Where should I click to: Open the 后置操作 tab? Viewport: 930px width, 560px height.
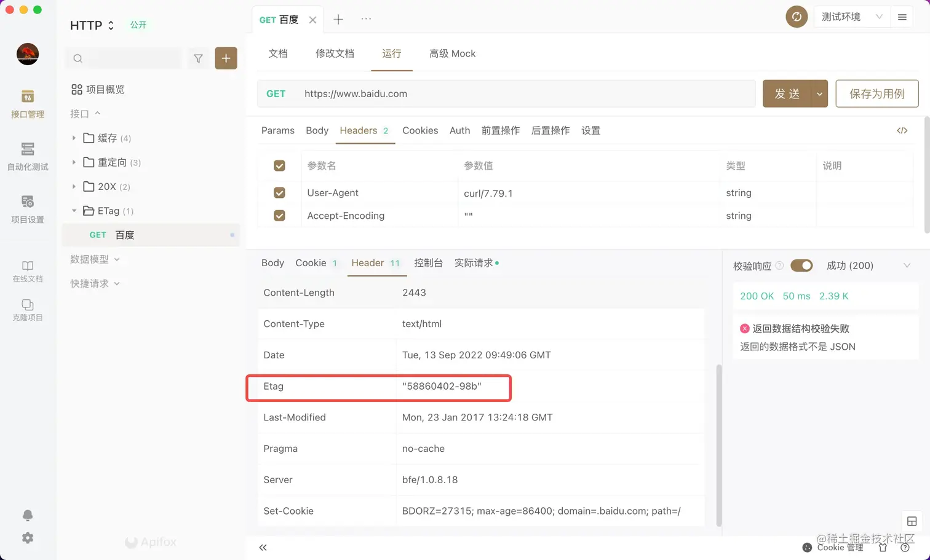click(550, 130)
